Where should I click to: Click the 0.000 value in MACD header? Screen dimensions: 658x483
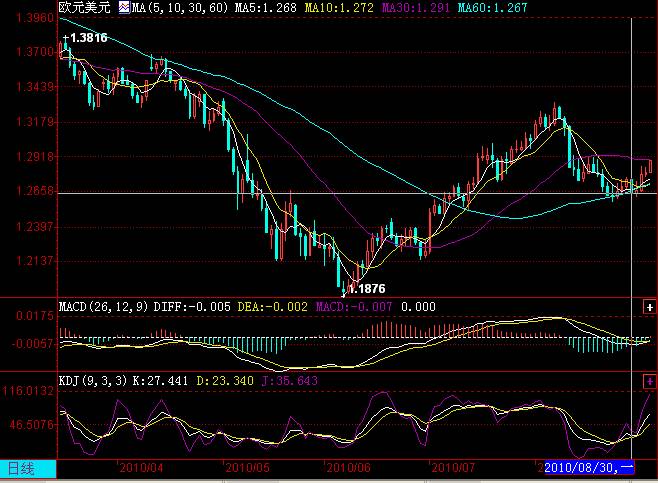[x=418, y=307]
